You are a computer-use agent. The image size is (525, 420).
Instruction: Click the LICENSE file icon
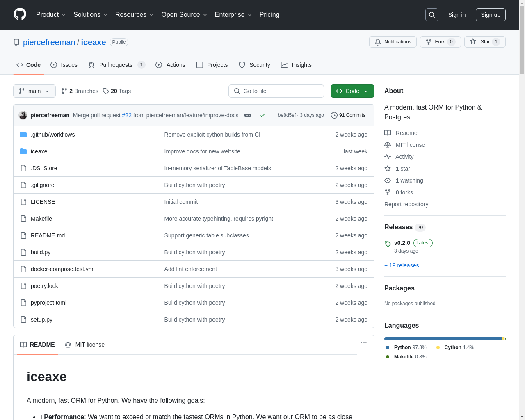tap(23, 202)
